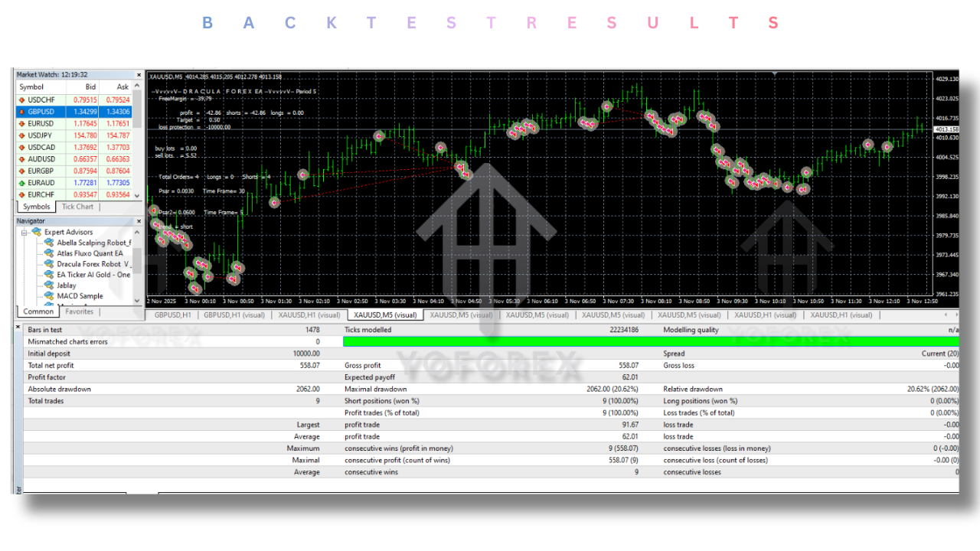Click the Atlas Fluxo Quant EA icon
The image size is (980, 551).
(x=49, y=253)
